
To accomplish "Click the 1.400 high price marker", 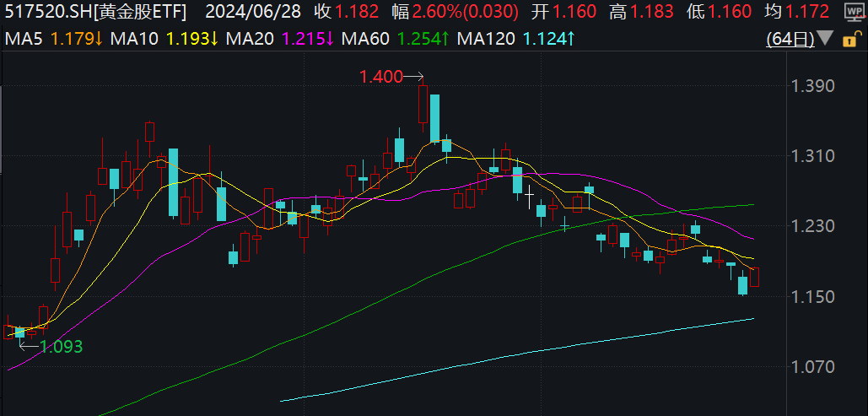I will click(x=381, y=77).
